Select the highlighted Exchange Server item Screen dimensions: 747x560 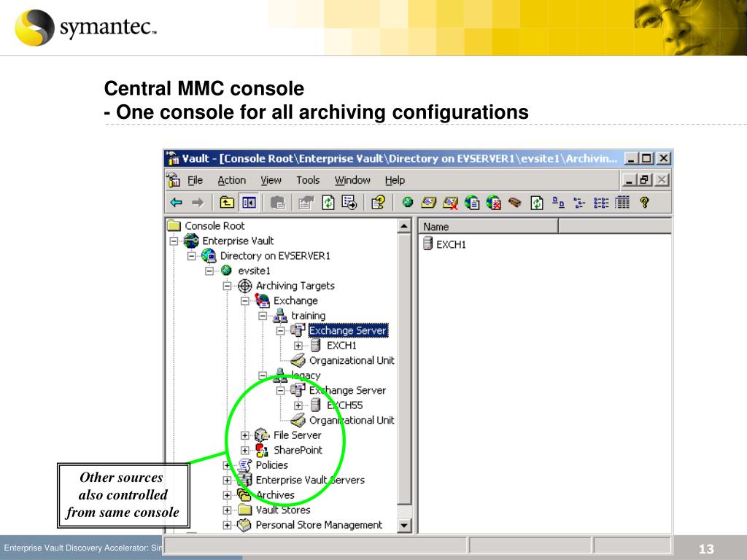[348, 330]
